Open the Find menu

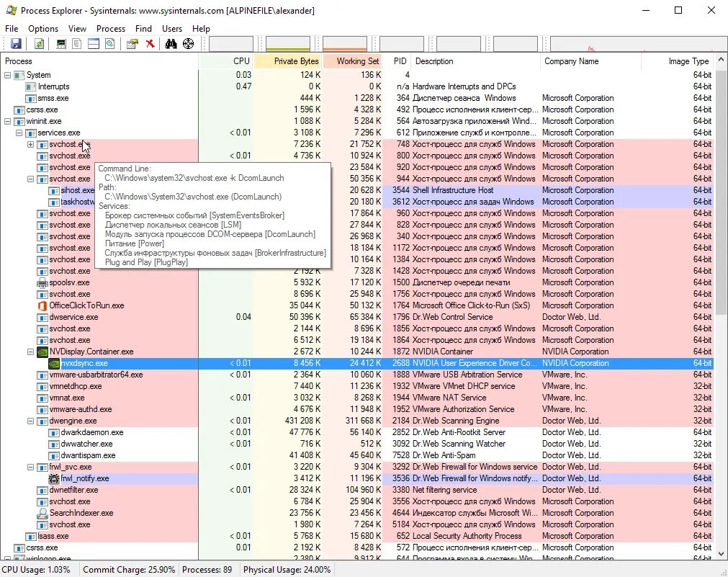pos(143,28)
